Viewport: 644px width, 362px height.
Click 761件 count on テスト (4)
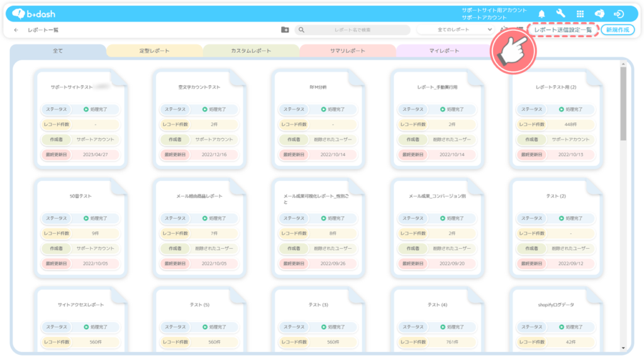(452, 342)
